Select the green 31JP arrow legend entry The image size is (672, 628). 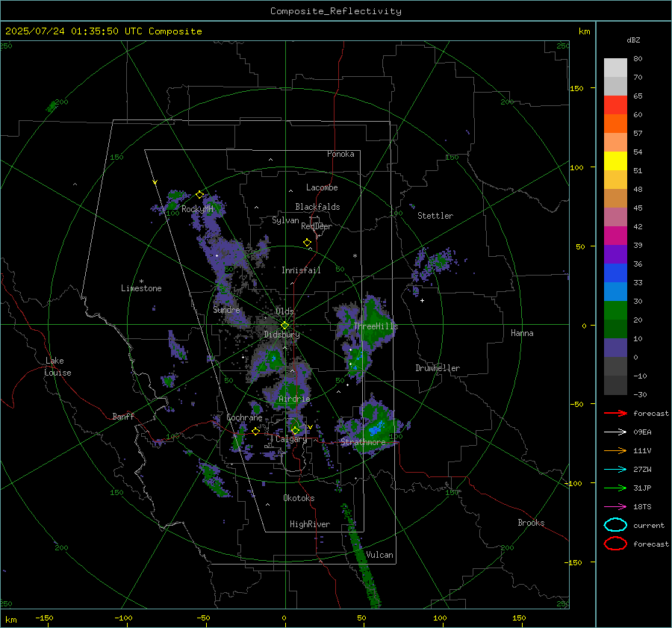pyautogui.click(x=615, y=488)
